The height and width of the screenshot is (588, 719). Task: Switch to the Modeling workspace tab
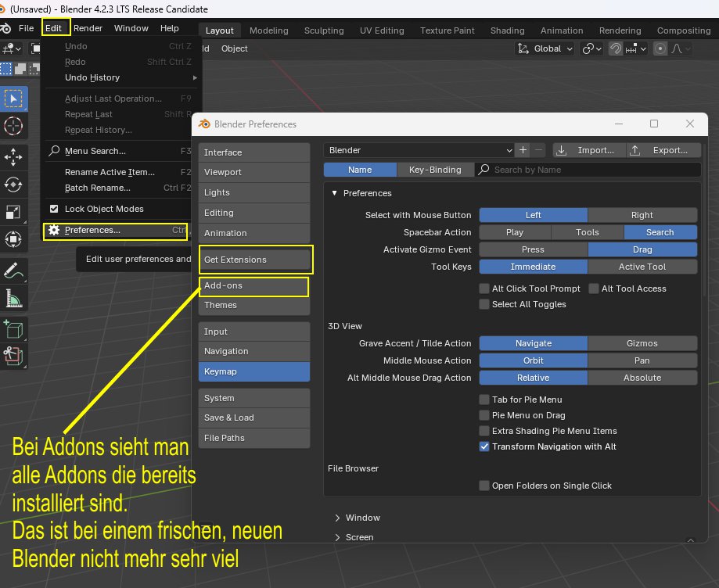(268, 30)
